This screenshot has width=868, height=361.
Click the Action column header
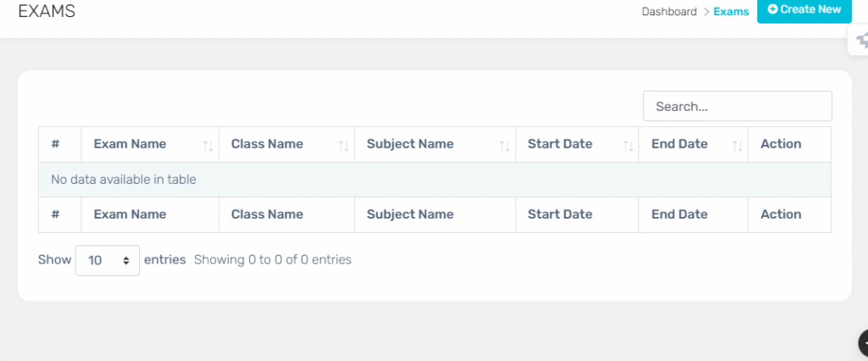click(x=789, y=145)
